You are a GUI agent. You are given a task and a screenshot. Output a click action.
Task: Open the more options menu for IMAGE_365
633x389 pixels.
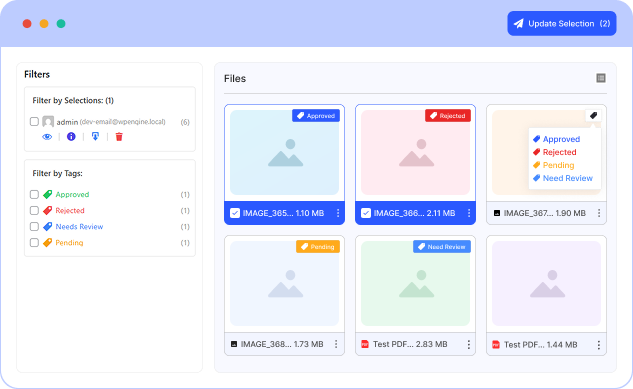(x=338, y=213)
